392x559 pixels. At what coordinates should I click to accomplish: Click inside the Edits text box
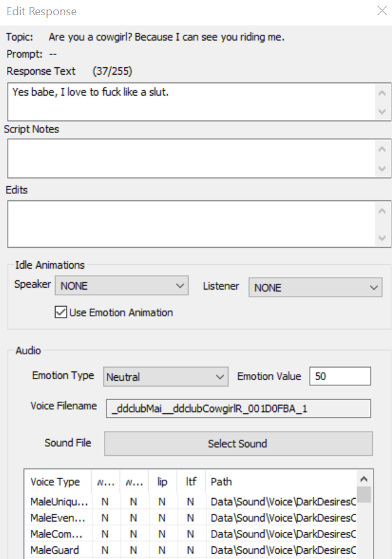click(x=191, y=224)
